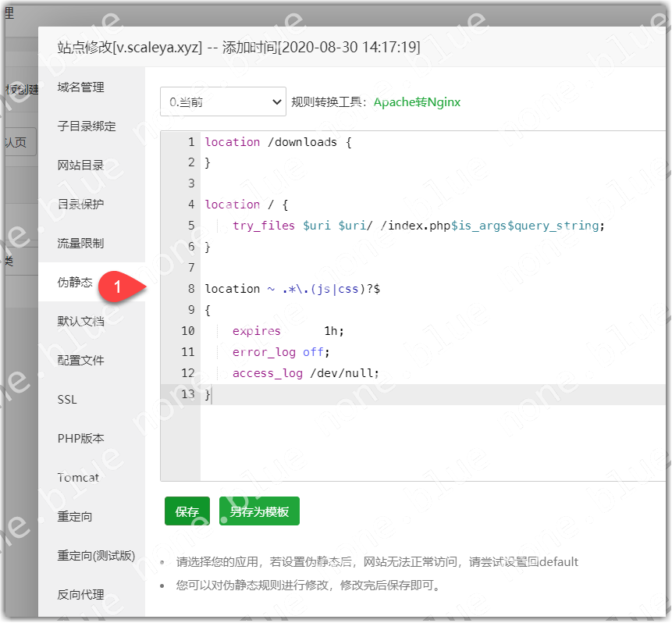Save the rewrite rules with 保存

coord(187,511)
